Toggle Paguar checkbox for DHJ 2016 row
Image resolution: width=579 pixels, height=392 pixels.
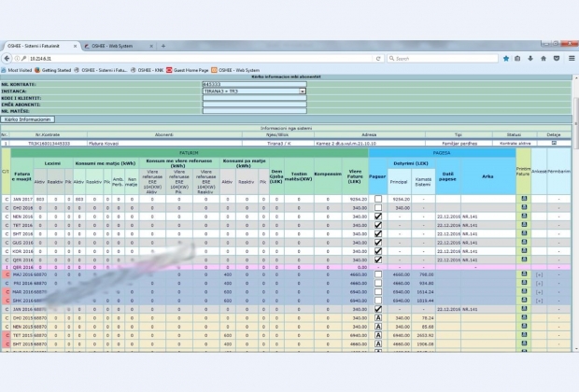tap(378, 207)
